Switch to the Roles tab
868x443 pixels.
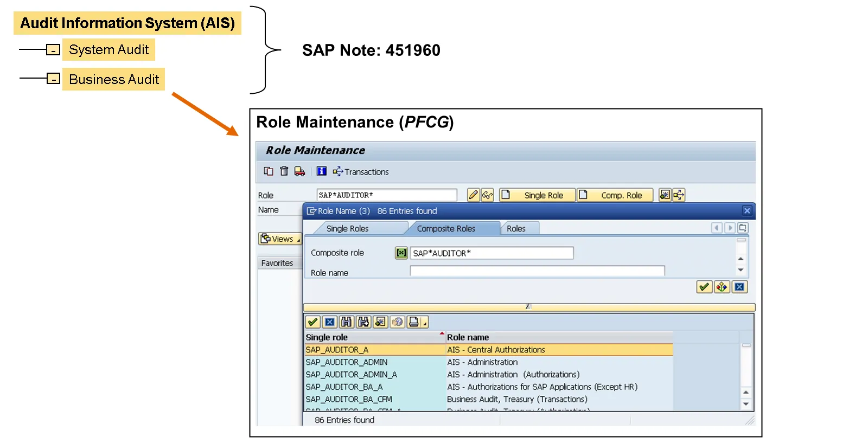click(516, 229)
